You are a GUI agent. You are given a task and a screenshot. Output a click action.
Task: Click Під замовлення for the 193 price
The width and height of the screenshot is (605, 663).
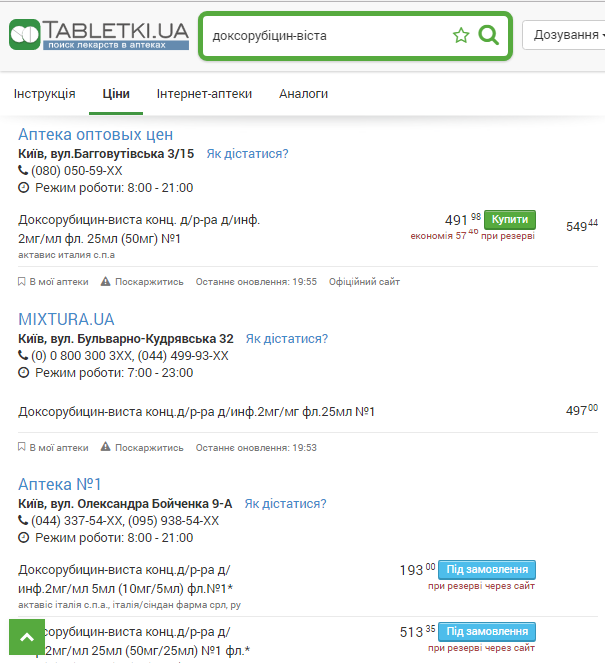[x=486, y=569]
